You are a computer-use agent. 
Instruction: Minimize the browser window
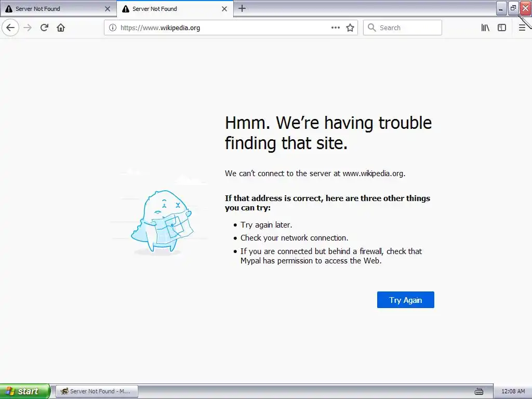(x=501, y=8)
